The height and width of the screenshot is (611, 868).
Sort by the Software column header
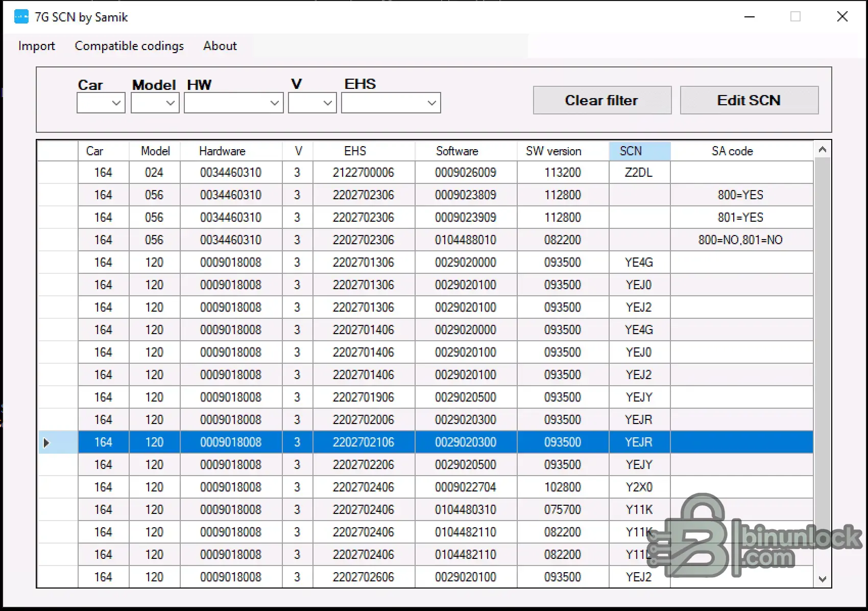coord(466,151)
